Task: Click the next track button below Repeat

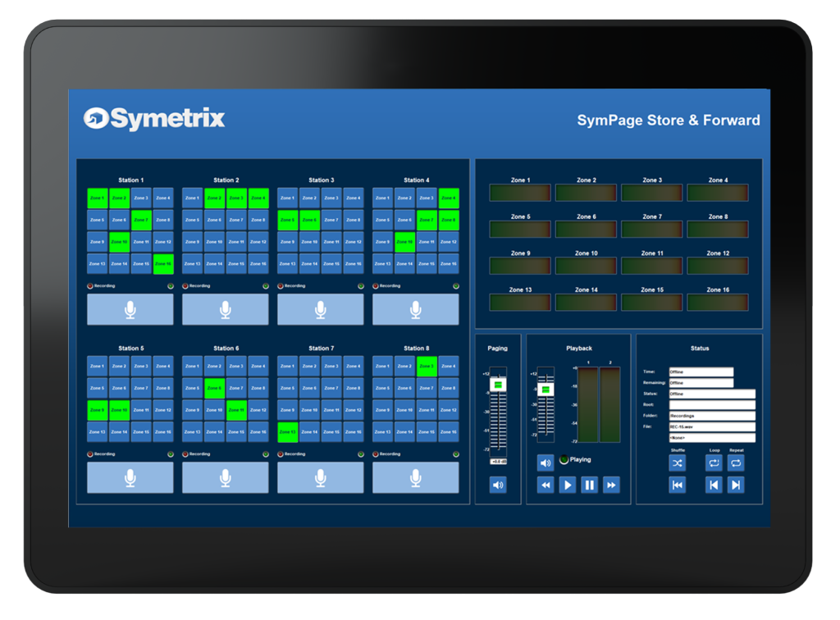Action: [736, 485]
